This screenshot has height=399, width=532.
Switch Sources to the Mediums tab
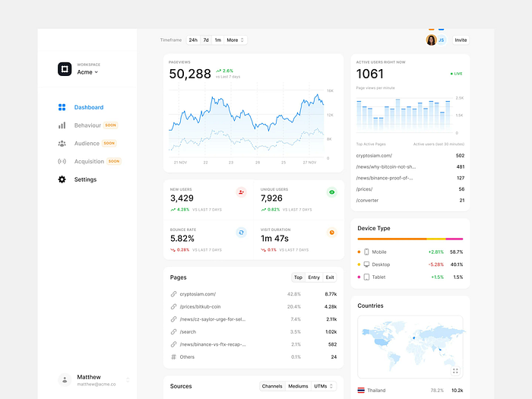point(298,386)
